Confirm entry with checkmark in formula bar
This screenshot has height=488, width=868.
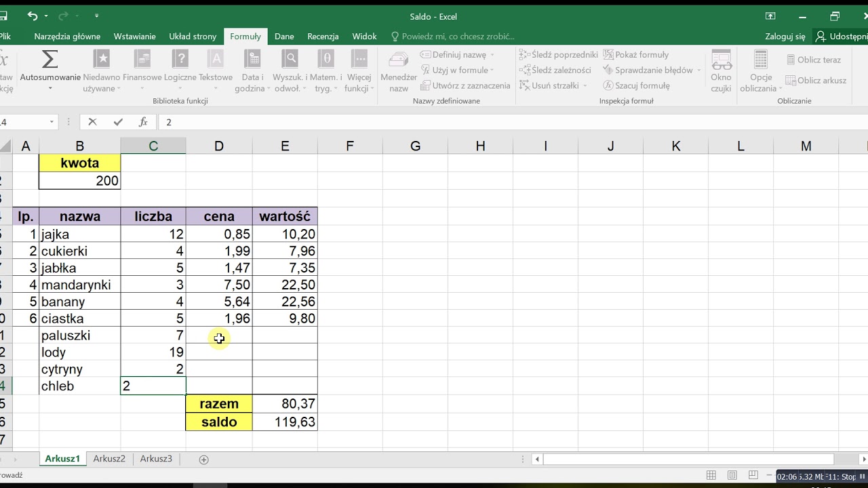[118, 122]
